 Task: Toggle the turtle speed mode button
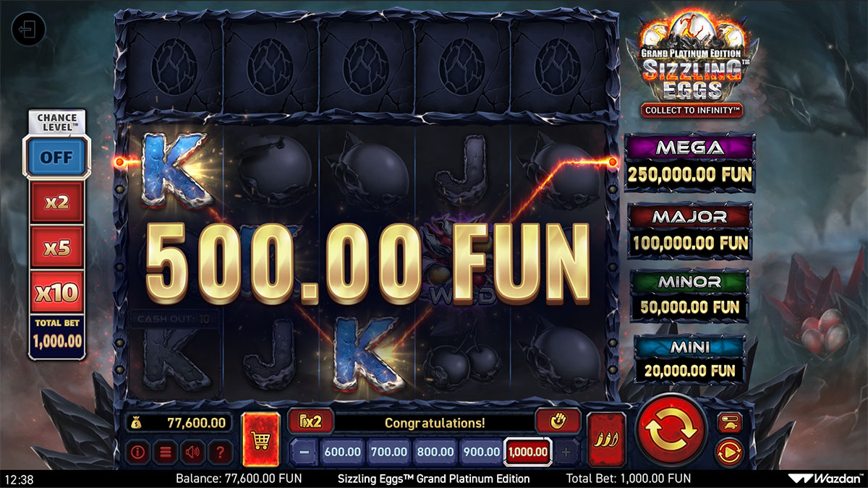pyautogui.click(x=728, y=421)
